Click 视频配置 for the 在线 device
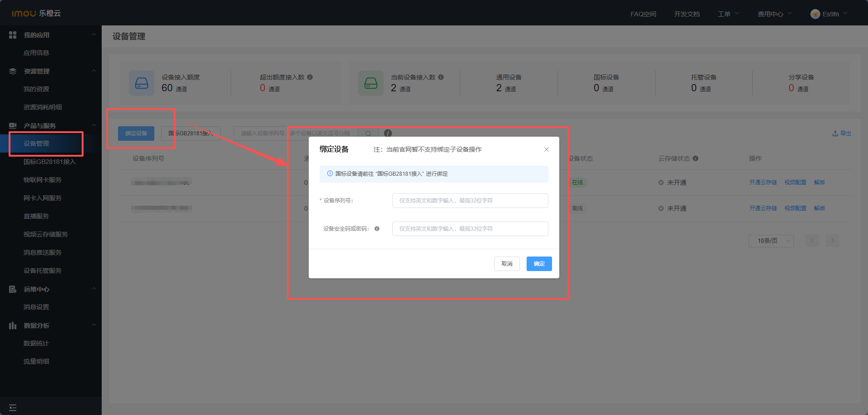Screen dimensions: 868x415 795,183
